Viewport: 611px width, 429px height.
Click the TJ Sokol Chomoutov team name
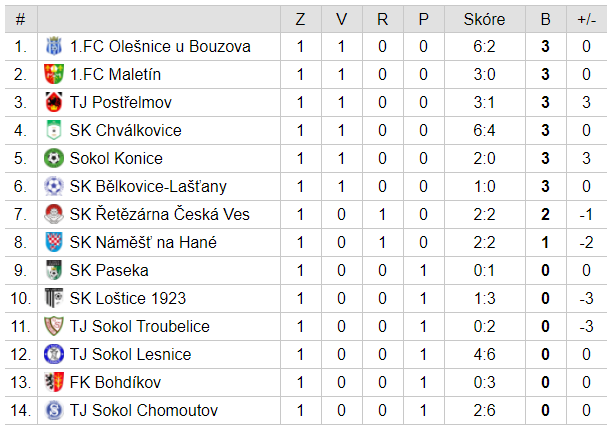pyautogui.click(x=143, y=411)
